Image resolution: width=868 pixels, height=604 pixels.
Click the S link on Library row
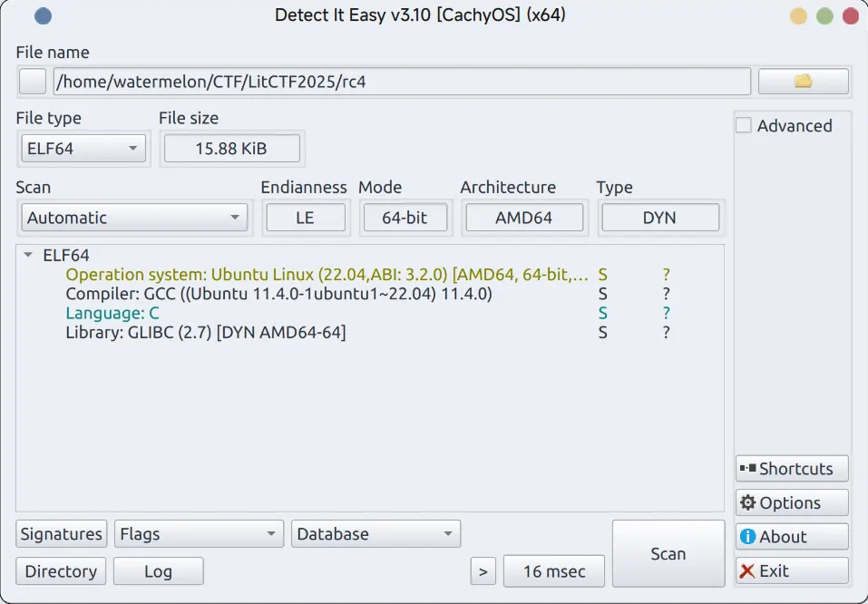602,333
